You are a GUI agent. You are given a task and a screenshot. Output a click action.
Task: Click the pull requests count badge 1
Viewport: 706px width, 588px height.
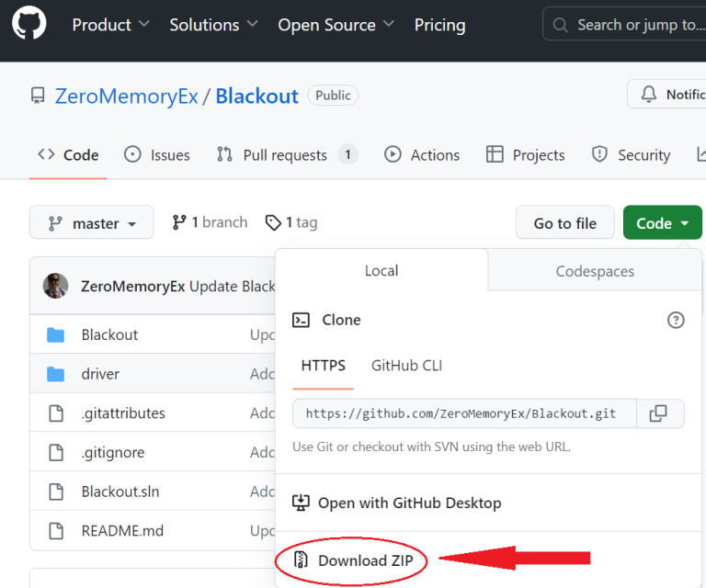(347, 154)
